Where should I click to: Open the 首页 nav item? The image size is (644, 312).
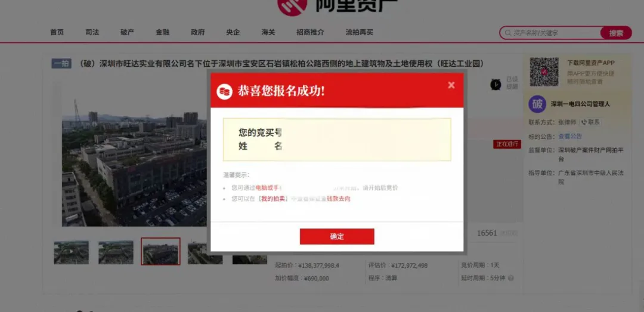[57, 32]
